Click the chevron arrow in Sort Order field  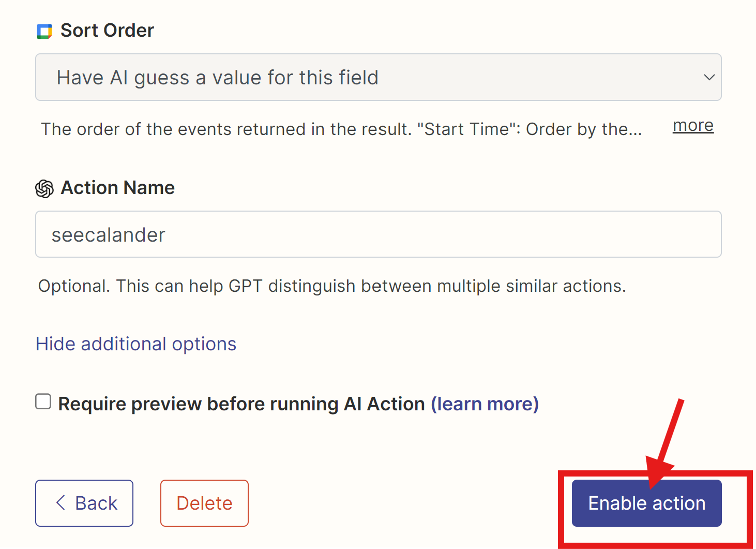coord(709,77)
